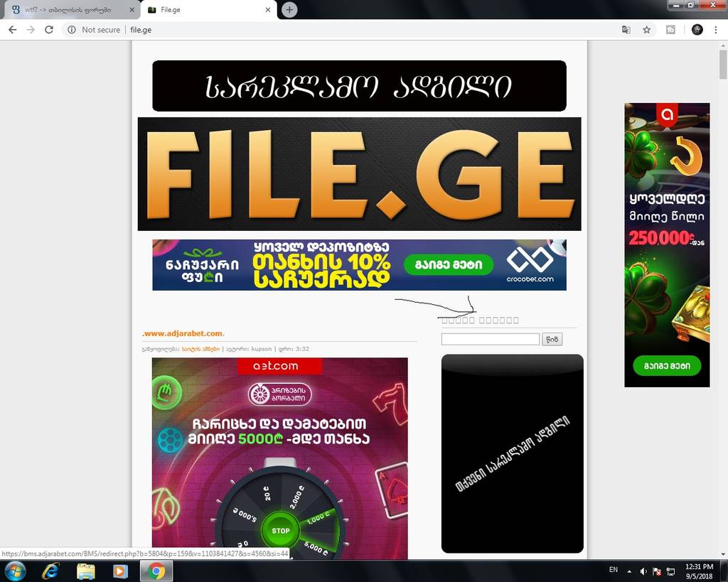Reload the file.ge page

click(x=49, y=30)
